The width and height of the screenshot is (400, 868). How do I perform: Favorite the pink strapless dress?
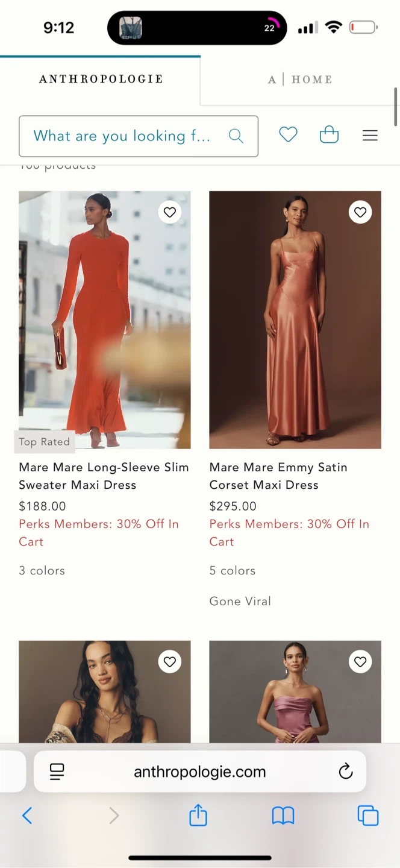pyautogui.click(x=360, y=662)
